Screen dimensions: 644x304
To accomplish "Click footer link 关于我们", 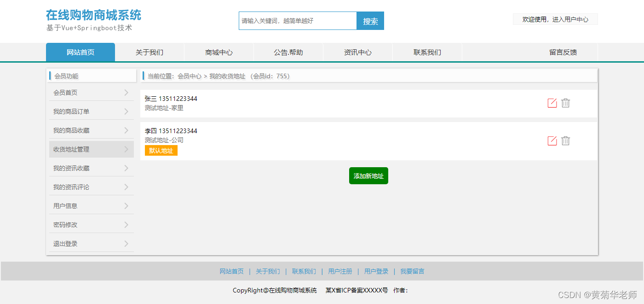I will 268,271.
